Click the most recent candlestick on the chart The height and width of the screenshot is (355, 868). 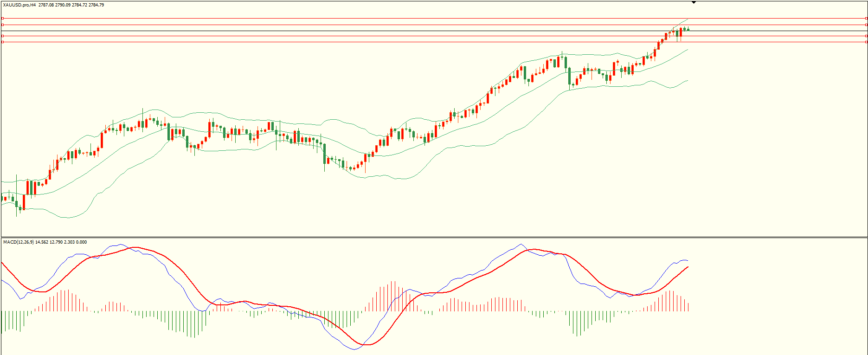tap(688, 30)
